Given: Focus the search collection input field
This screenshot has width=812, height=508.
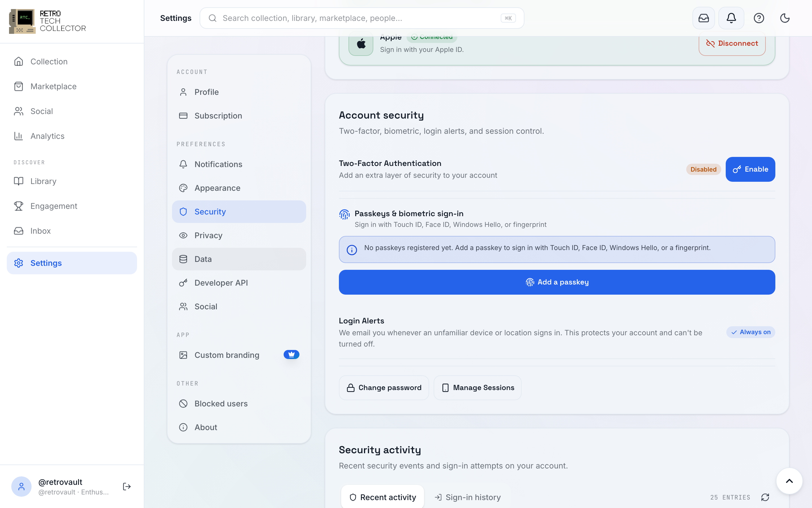Looking at the screenshot, I should coord(362,18).
